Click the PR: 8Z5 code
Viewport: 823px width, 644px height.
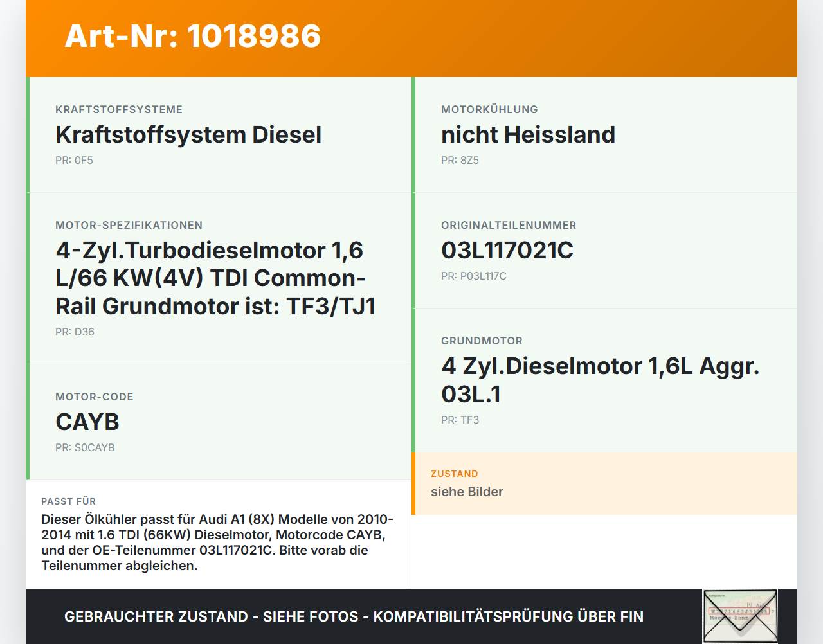[460, 160]
